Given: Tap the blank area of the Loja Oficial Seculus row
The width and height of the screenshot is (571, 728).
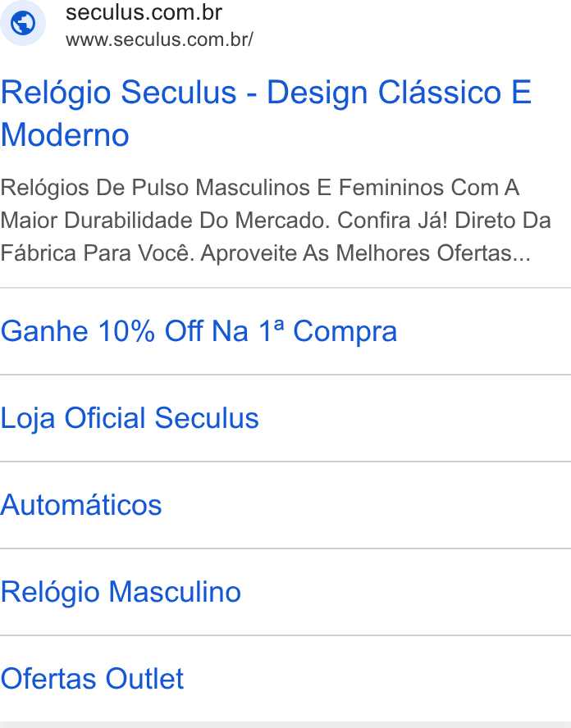Looking at the screenshot, I should click(415, 418).
